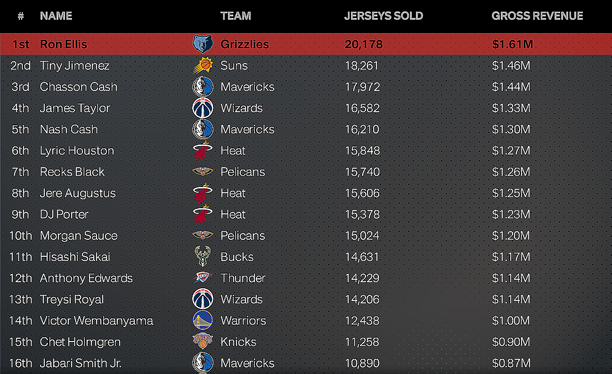Click the NAME column header

point(56,16)
